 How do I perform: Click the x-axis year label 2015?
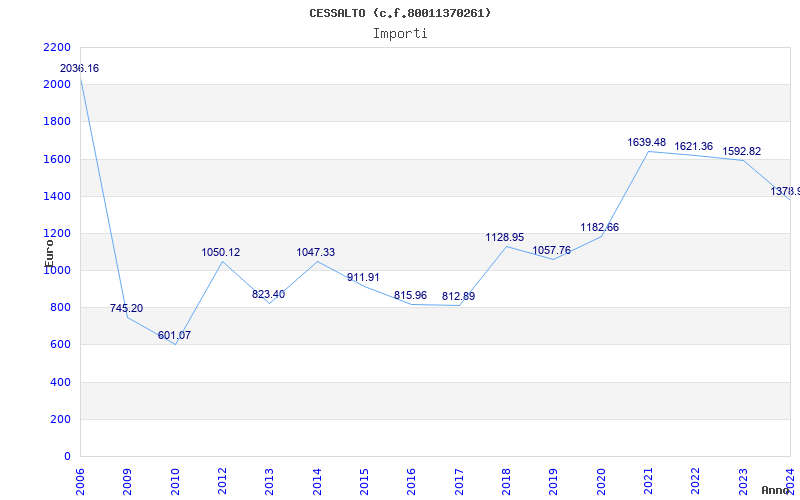point(364,482)
